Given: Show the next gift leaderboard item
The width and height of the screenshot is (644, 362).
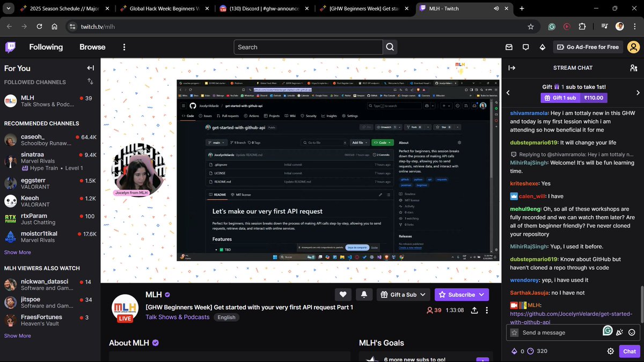Looking at the screenshot, I should click(x=638, y=92).
